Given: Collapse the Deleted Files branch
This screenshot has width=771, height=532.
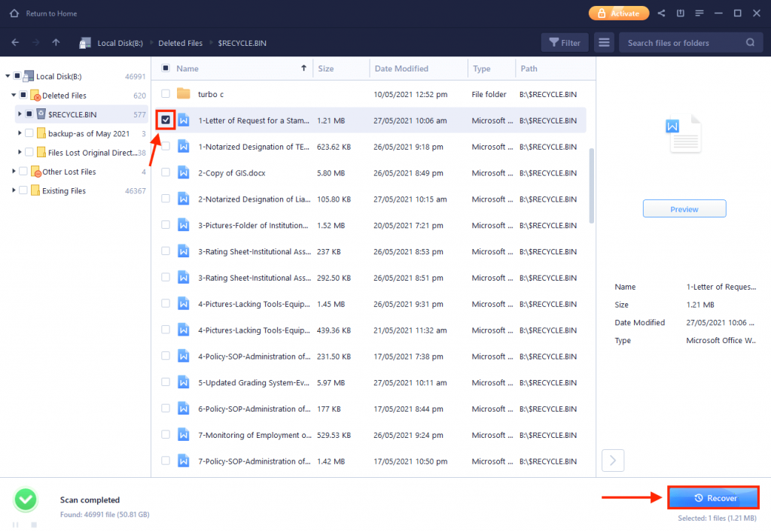Looking at the screenshot, I should pyautogui.click(x=13, y=95).
